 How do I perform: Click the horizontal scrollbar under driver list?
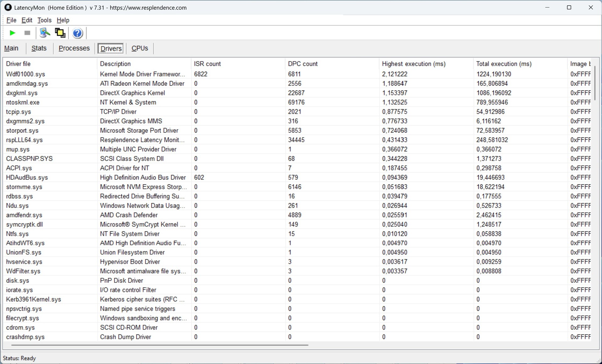click(x=160, y=345)
